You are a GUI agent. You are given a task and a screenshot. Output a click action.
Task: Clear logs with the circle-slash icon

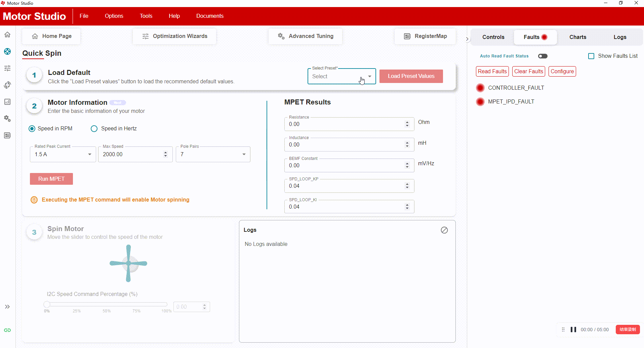pos(444,230)
